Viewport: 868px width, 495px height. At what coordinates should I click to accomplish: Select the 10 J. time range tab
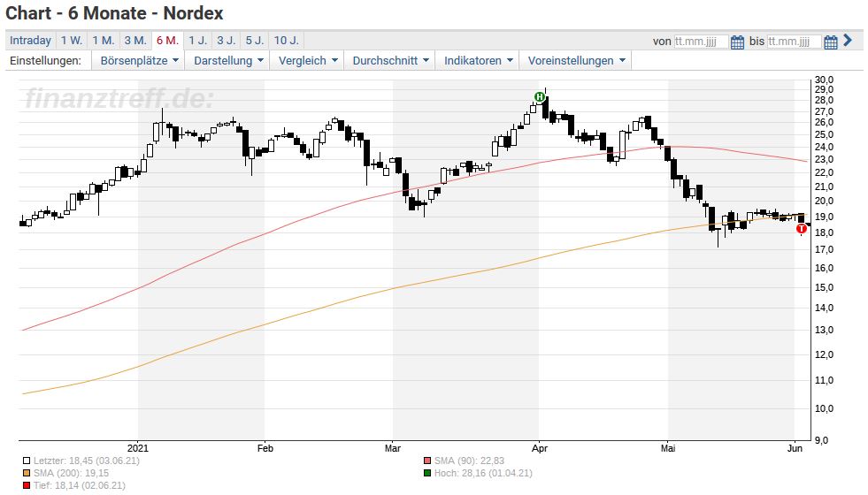pos(286,41)
